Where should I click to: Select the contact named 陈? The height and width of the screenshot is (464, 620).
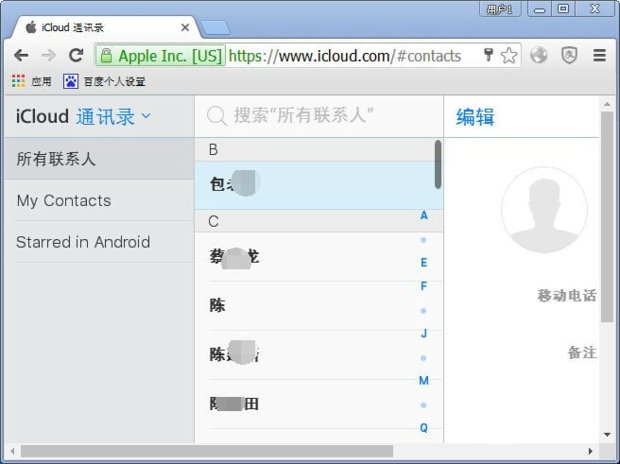[x=319, y=306]
